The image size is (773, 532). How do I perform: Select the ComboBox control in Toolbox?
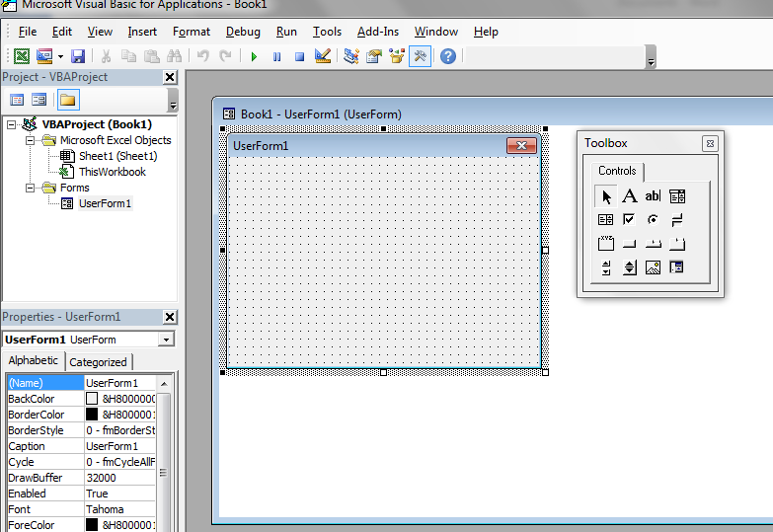[677, 196]
